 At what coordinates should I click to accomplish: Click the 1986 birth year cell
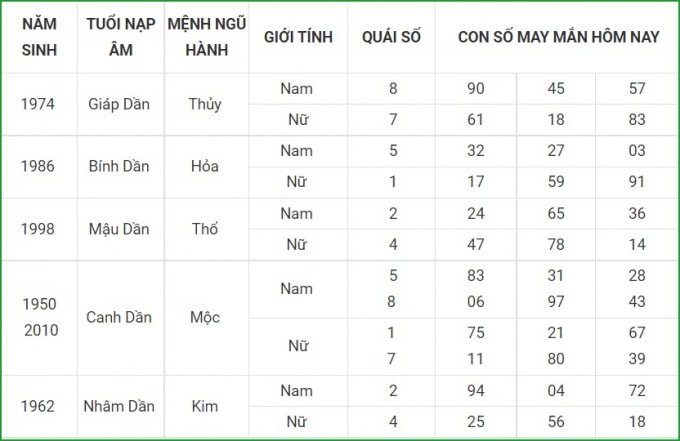tap(38, 167)
